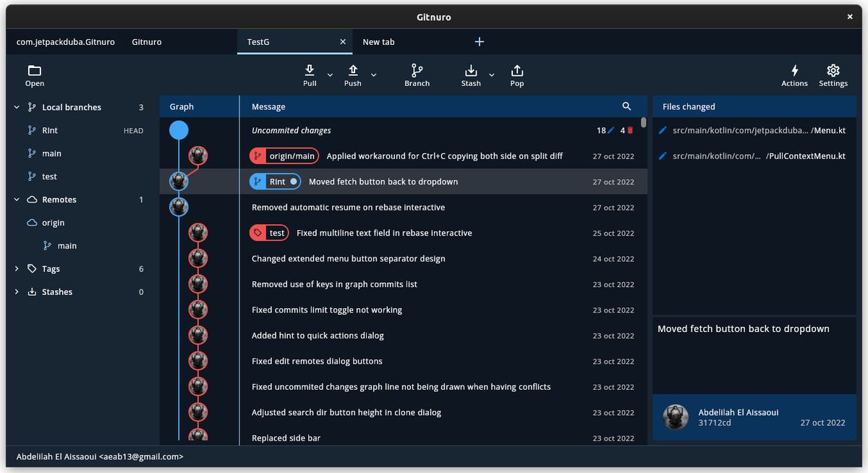Screen dimensions: 868x473
Task: Open the Pull options dropdown arrow
Action: (x=330, y=74)
